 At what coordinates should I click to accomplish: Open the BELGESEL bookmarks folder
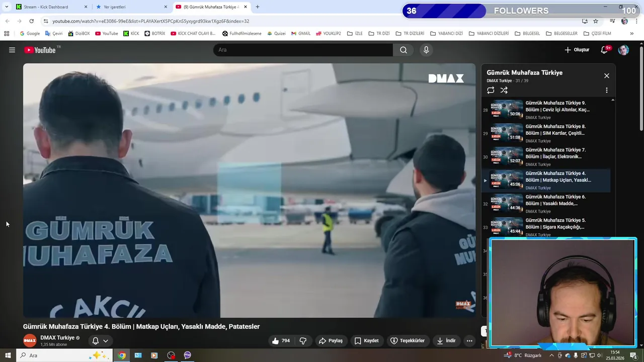(527, 34)
